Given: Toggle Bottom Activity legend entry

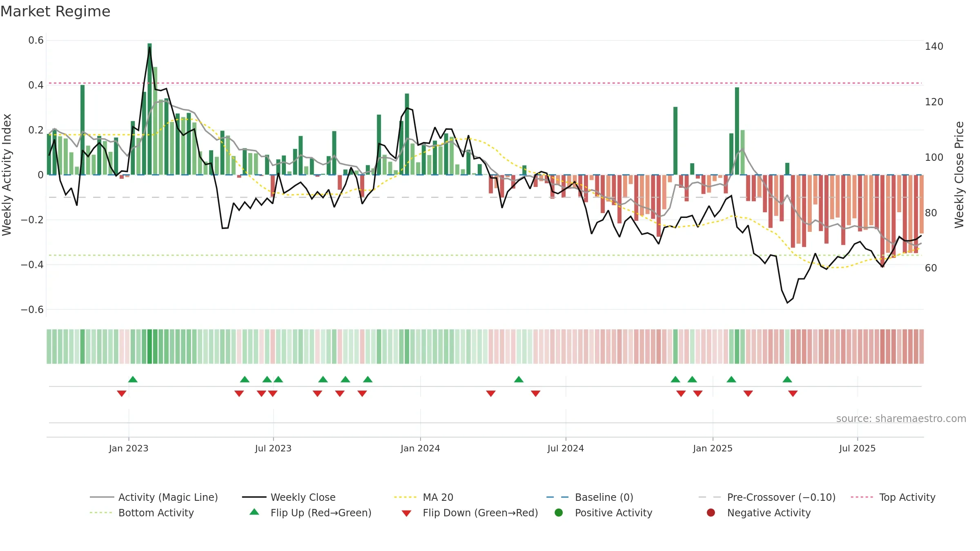Looking at the screenshot, I should click(142, 513).
